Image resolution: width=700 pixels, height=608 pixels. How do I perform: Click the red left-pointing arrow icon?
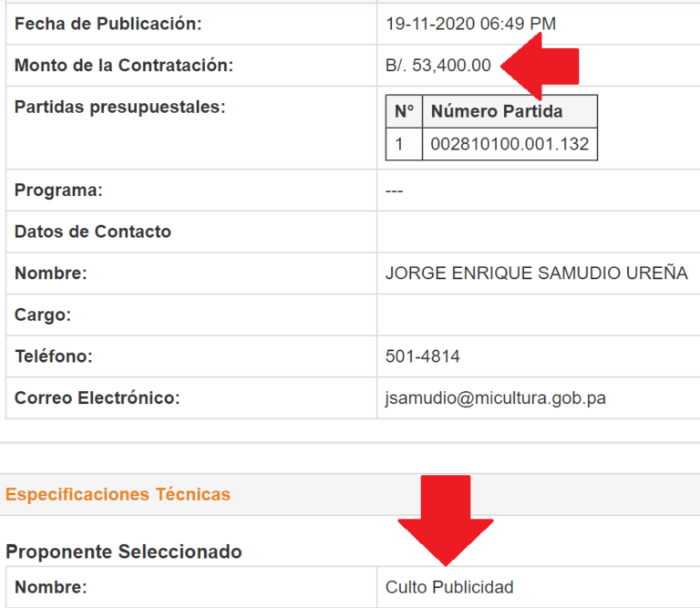point(540,66)
